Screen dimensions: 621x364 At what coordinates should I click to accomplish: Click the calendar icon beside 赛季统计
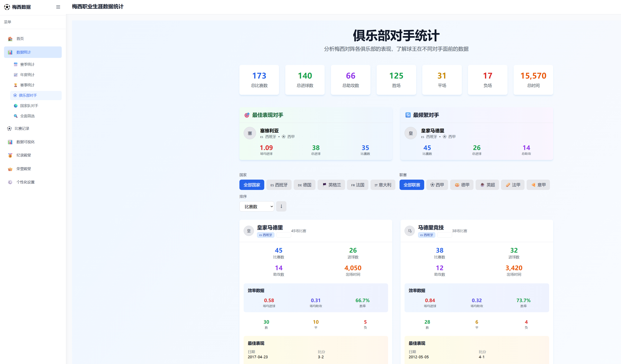pyautogui.click(x=15, y=65)
